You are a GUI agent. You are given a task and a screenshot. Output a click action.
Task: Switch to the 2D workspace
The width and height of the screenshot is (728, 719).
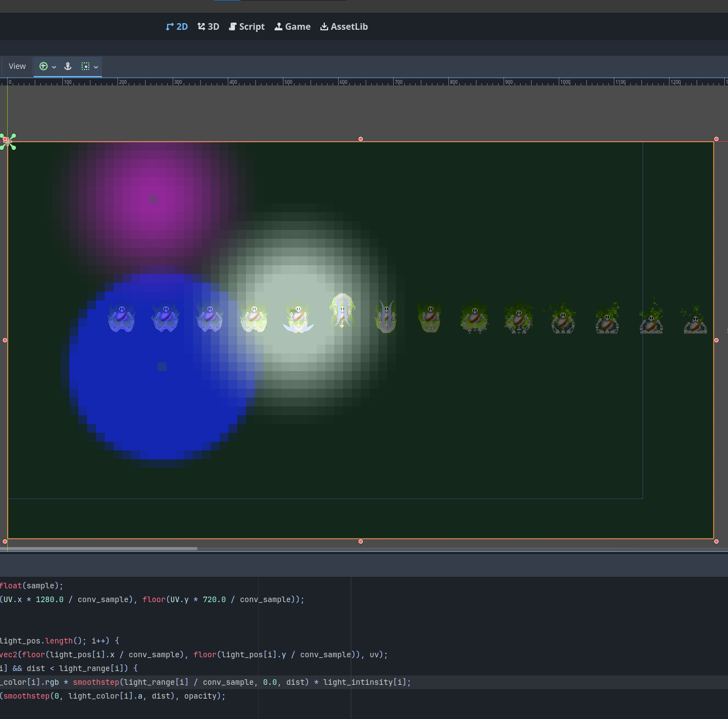pos(176,26)
